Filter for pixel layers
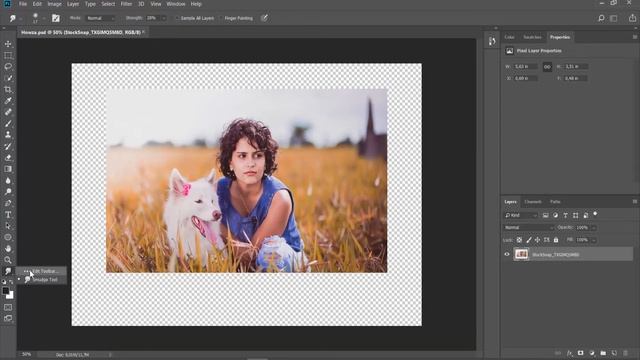Viewport: 640px width, 360px height. click(545, 215)
